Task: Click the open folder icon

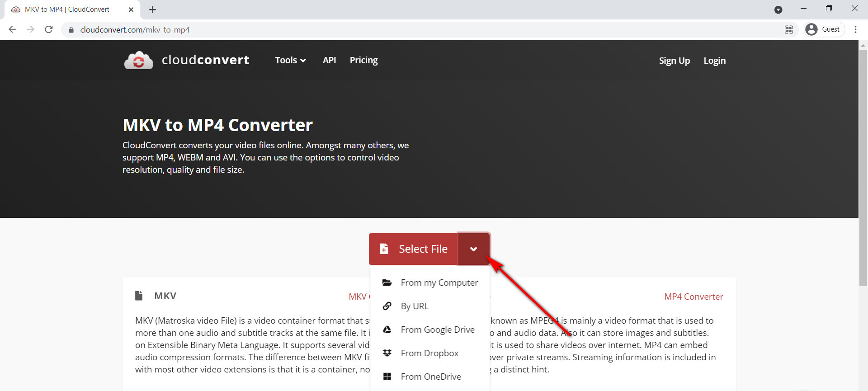Action: (x=387, y=283)
